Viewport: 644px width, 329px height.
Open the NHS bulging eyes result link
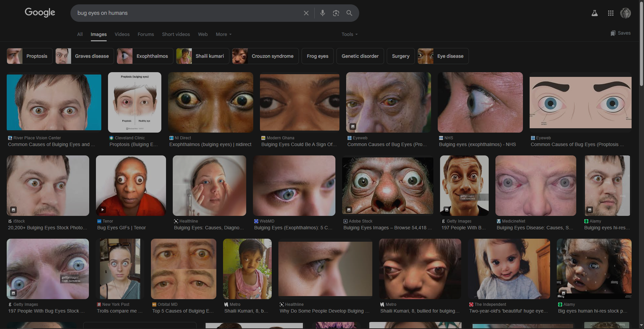[477, 144]
